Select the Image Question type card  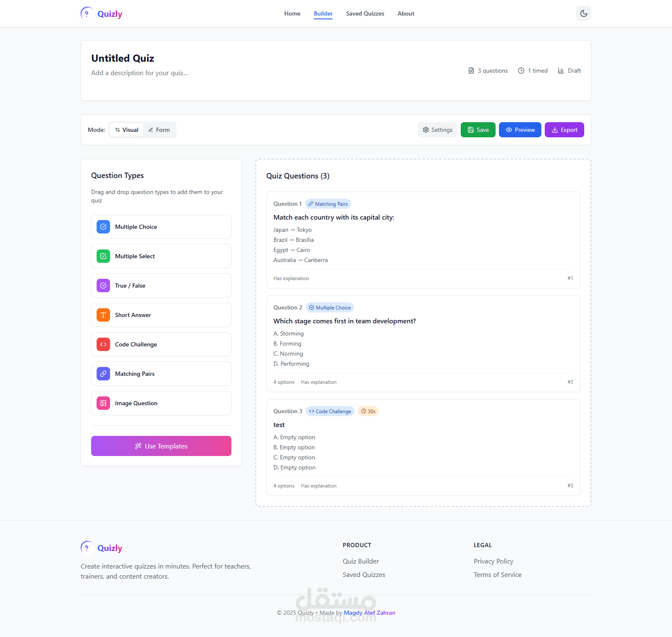click(161, 403)
